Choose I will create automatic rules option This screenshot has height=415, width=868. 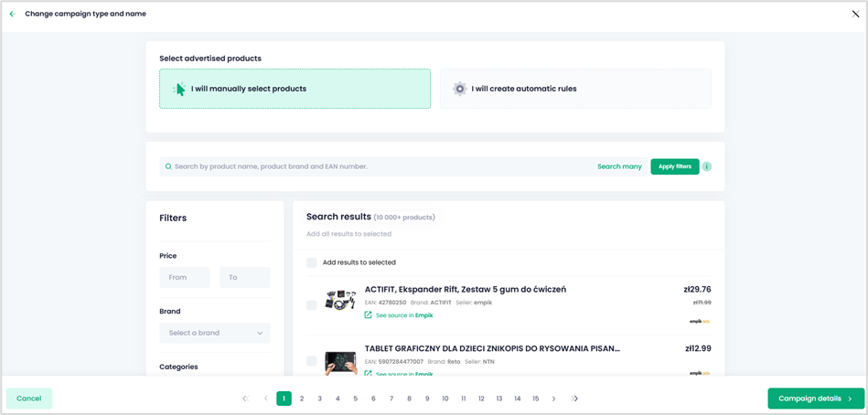tap(575, 89)
